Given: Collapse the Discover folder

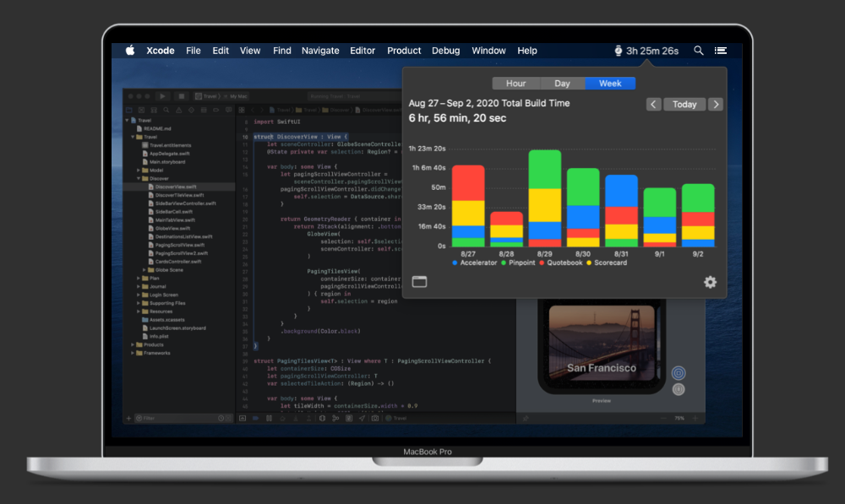Looking at the screenshot, I should pyautogui.click(x=140, y=178).
